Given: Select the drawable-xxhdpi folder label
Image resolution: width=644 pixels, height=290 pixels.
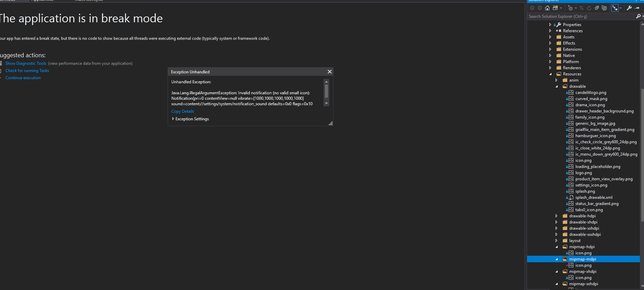Looking at the screenshot, I should pyautogui.click(x=584, y=228).
